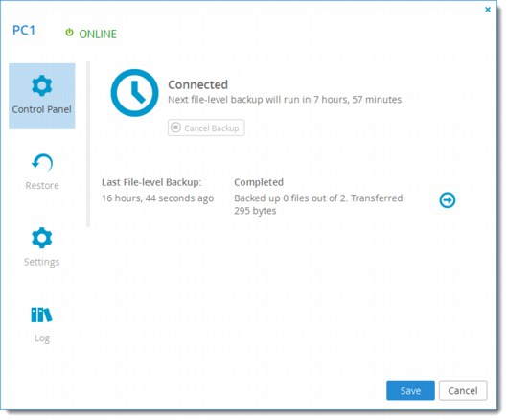Close the PC1 dialog with X
The image size is (508, 420).
tap(488, 10)
